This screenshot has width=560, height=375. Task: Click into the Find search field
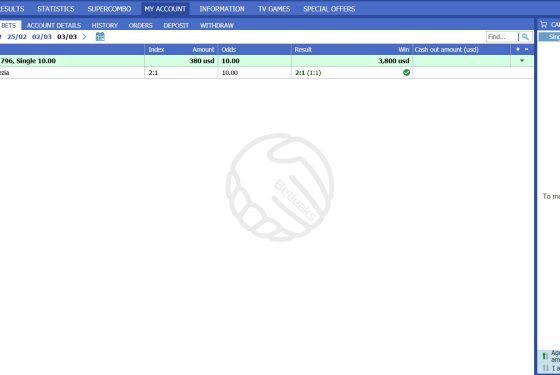coord(502,36)
